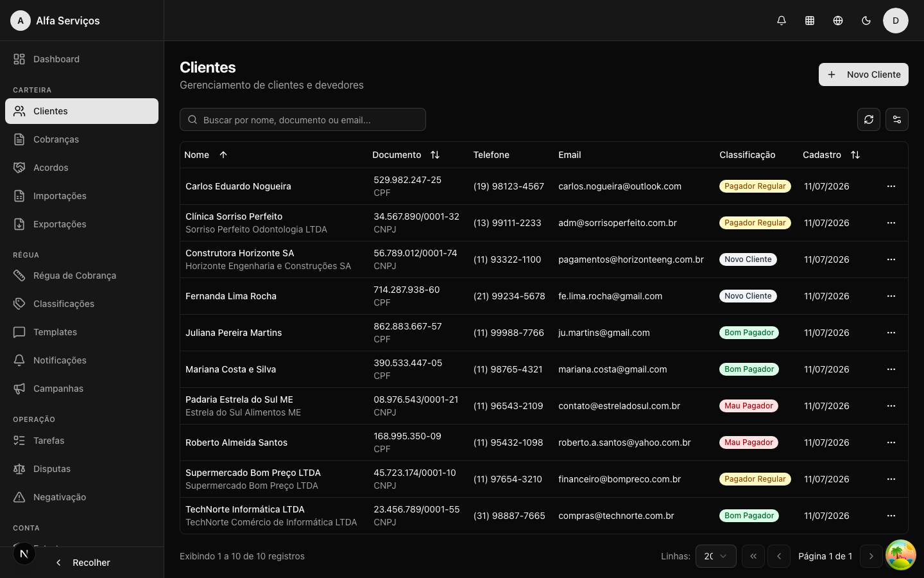
Task: Refresh the clients table
Action: (x=869, y=119)
